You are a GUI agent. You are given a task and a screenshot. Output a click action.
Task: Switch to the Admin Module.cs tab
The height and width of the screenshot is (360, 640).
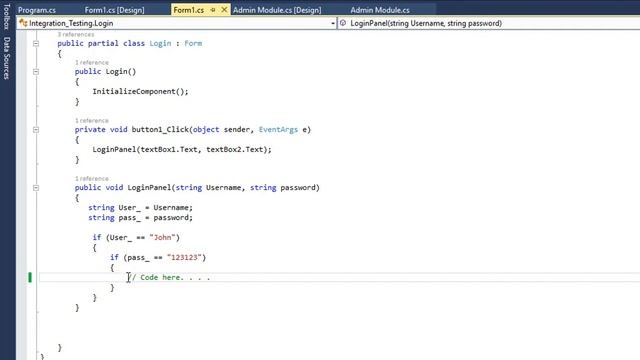[380, 10]
